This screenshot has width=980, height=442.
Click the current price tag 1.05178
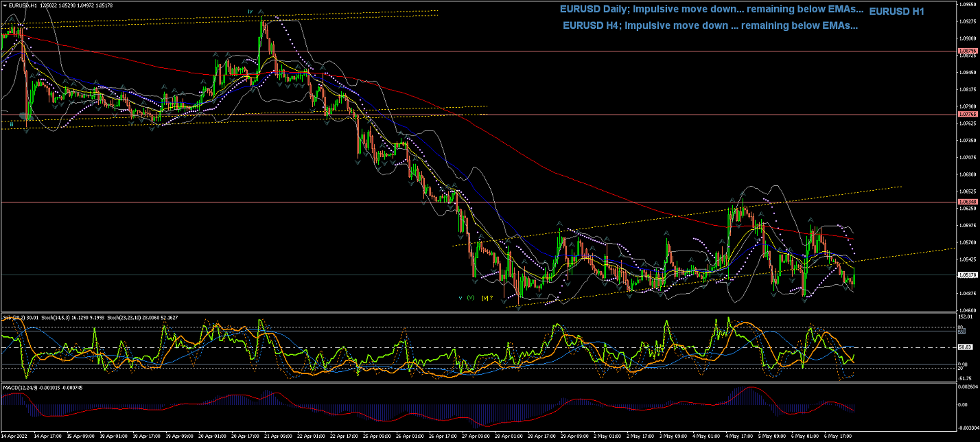[x=966, y=275]
